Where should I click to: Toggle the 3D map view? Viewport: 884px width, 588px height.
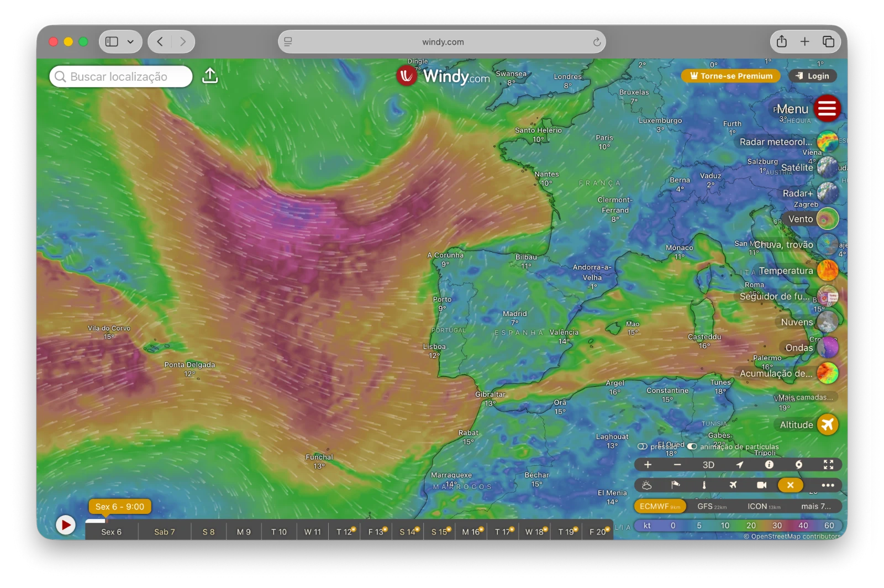coord(708,465)
